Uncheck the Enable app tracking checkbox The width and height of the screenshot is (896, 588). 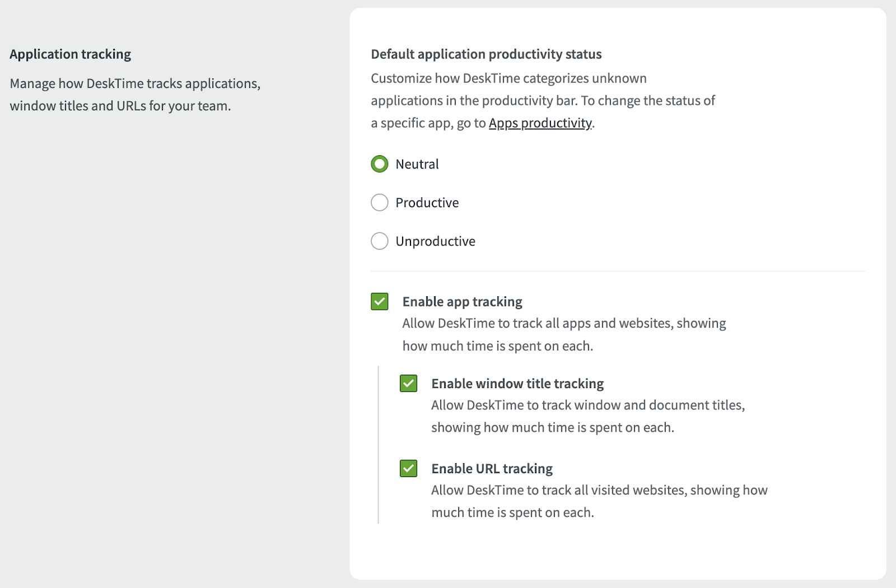pos(380,301)
